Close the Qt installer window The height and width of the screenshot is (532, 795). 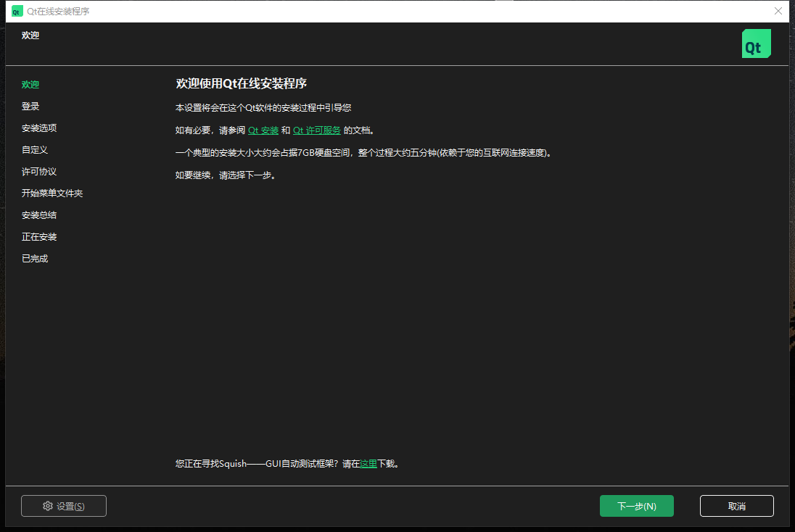click(x=778, y=11)
